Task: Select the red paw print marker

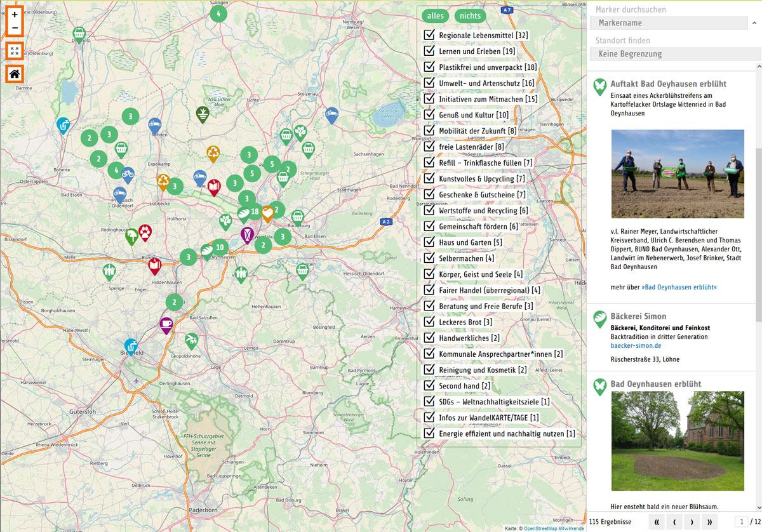Action: tap(145, 232)
